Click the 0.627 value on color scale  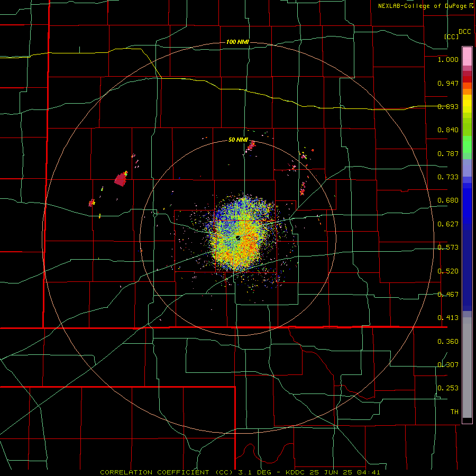pyautogui.click(x=448, y=224)
